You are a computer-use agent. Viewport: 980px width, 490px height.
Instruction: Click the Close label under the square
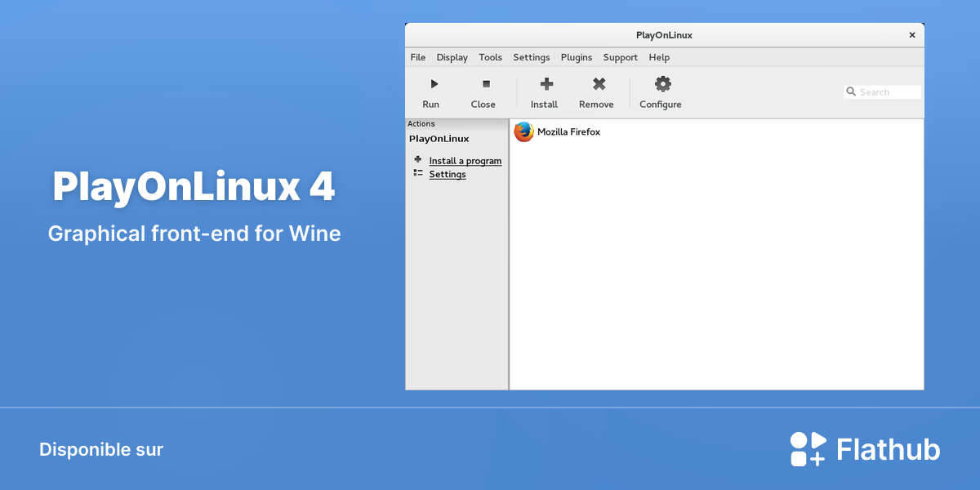tap(483, 105)
